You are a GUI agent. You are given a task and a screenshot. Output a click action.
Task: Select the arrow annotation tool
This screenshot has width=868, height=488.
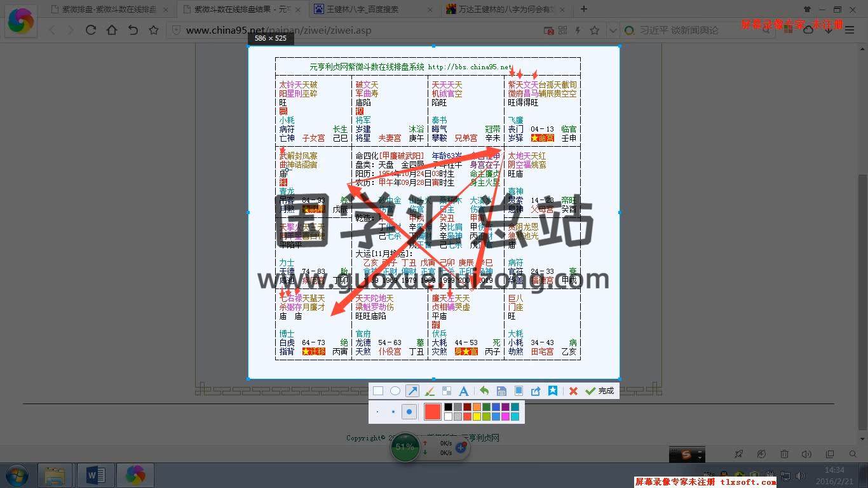412,391
